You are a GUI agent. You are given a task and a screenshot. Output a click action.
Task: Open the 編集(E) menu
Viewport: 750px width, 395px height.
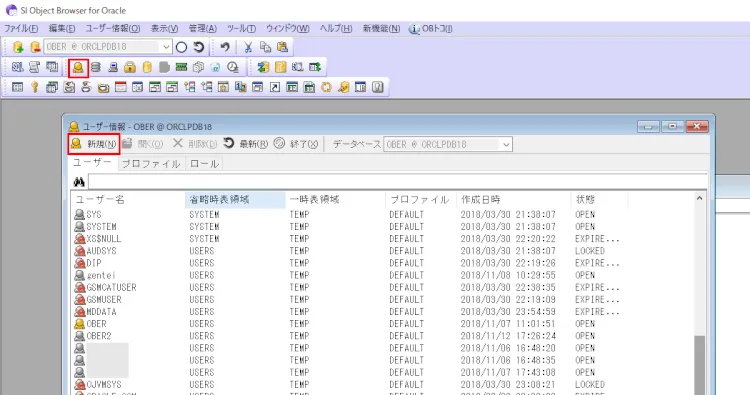[x=62, y=29]
